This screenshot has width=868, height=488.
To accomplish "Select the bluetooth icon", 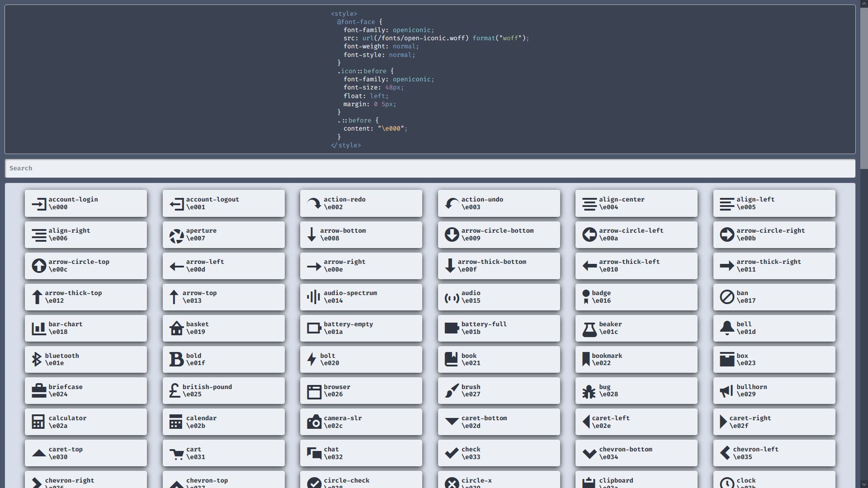I will pyautogui.click(x=37, y=360).
